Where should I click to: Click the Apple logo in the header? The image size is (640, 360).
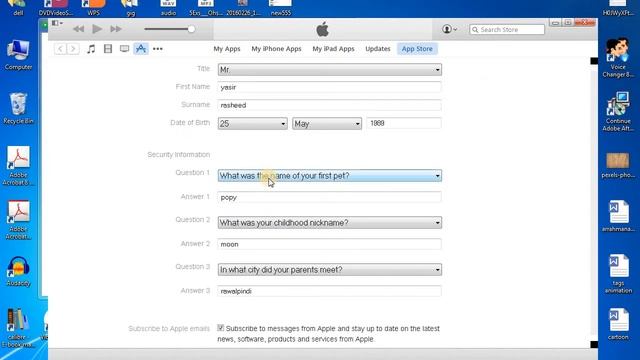[322, 29]
